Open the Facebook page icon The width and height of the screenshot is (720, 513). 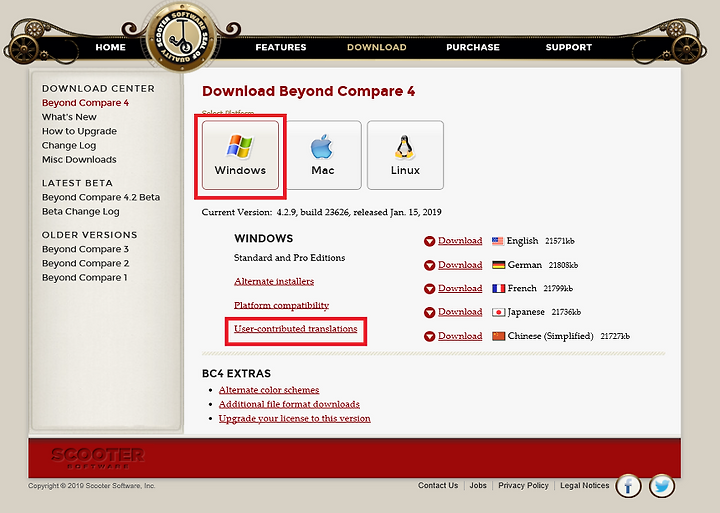coord(628,486)
